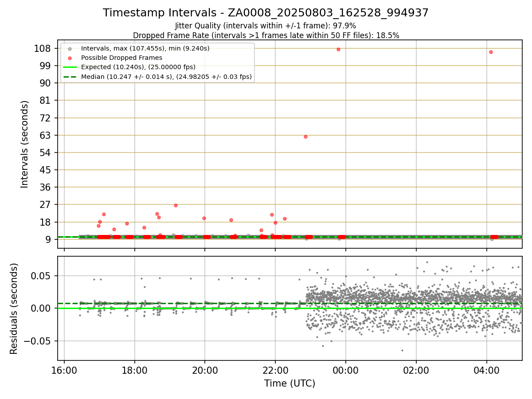
Task: Select the Dropped Frame Rate 18.5% line
Action: 266,35
